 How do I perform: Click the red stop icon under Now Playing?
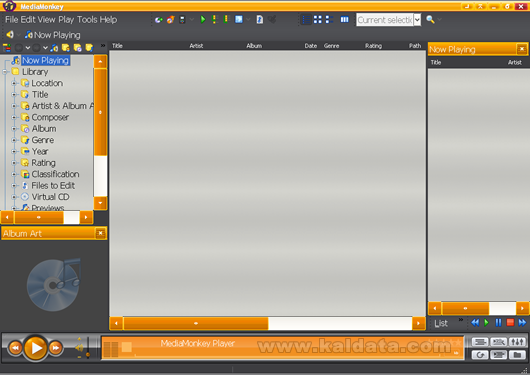pyautogui.click(x=510, y=323)
